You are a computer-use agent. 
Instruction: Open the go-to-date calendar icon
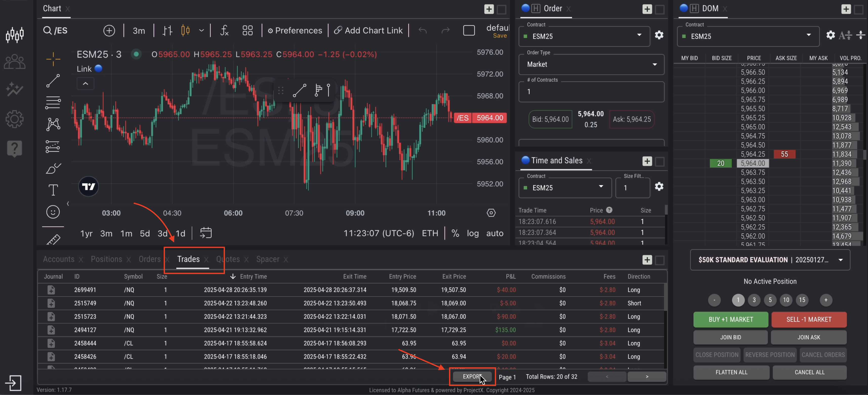pyautogui.click(x=205, y=233)
